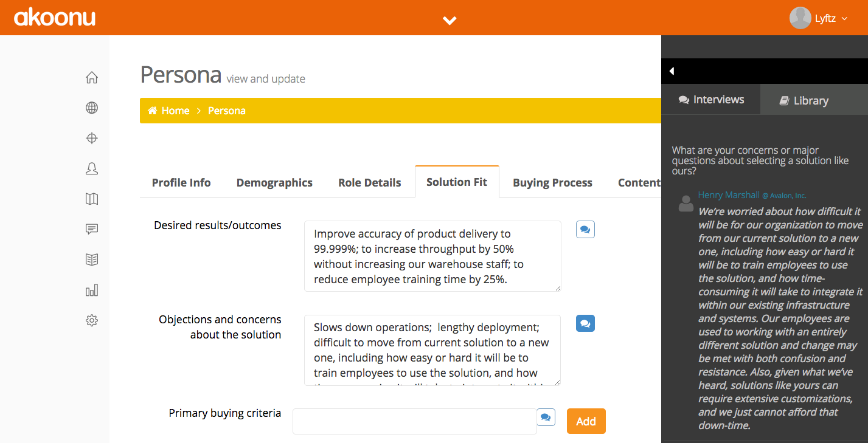
Task: Open the bar chart analytics icon
Action: tap(91, 290)
